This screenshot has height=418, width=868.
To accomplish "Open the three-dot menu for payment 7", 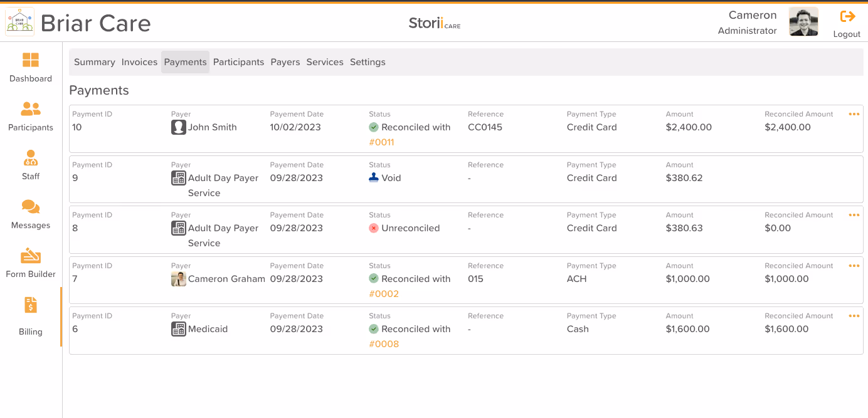I will [x=854, y=266].
